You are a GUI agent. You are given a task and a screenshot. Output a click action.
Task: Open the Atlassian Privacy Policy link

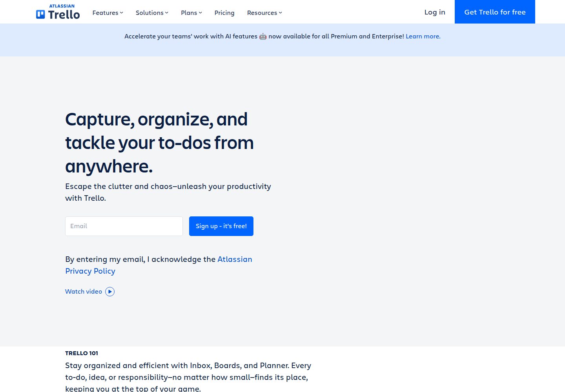159,265
